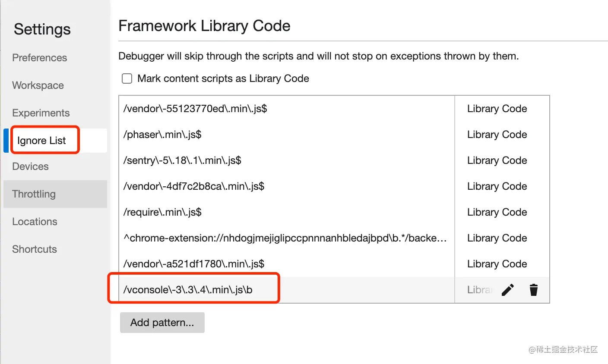Open the Throttling settings tab
The height and width of the screenshot is (364, 608).
(34, 194)
